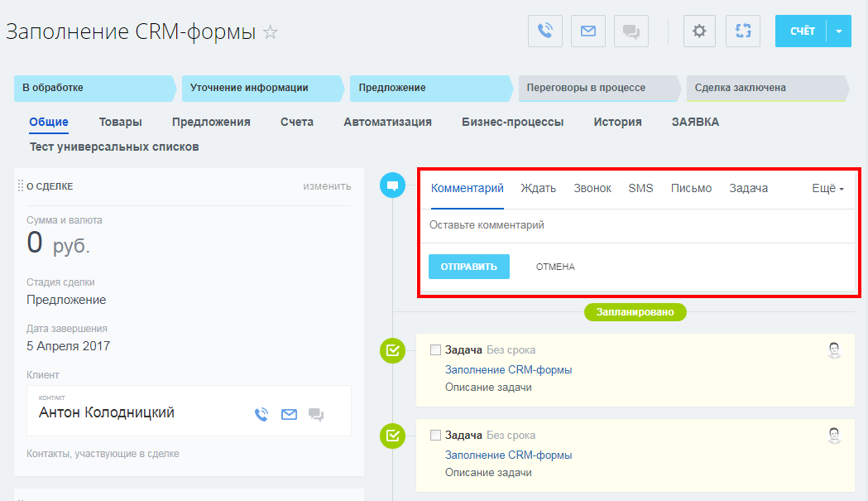Click the phone call icon in header
The width and height of the screenshot is (868, 501).
pos(545,31)
